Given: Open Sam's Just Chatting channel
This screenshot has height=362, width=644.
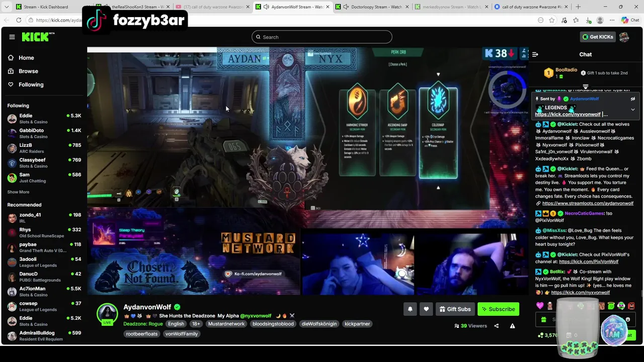Looking at the screenshot, I should [44, 177].
